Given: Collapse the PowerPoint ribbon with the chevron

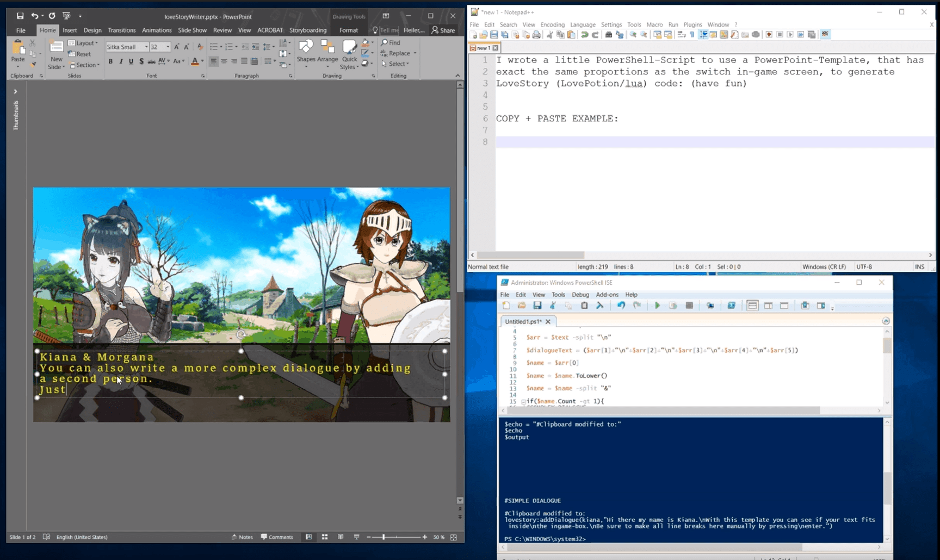Looking at the screenshot, I should 457,76.
